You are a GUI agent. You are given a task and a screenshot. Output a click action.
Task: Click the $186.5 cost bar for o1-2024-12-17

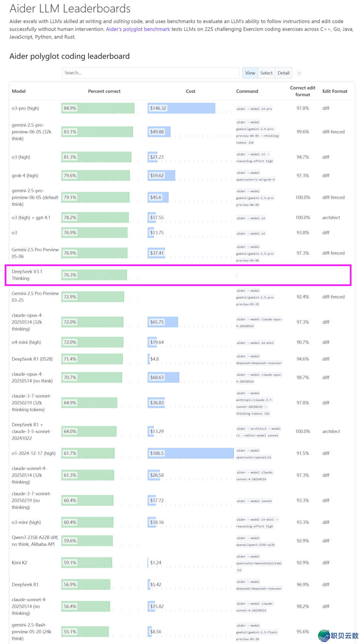point(191,453)
